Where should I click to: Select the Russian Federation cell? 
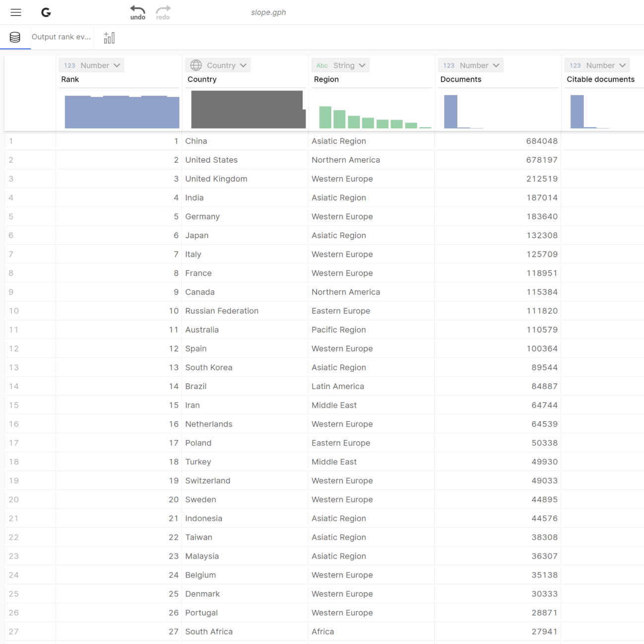(245, 311)
